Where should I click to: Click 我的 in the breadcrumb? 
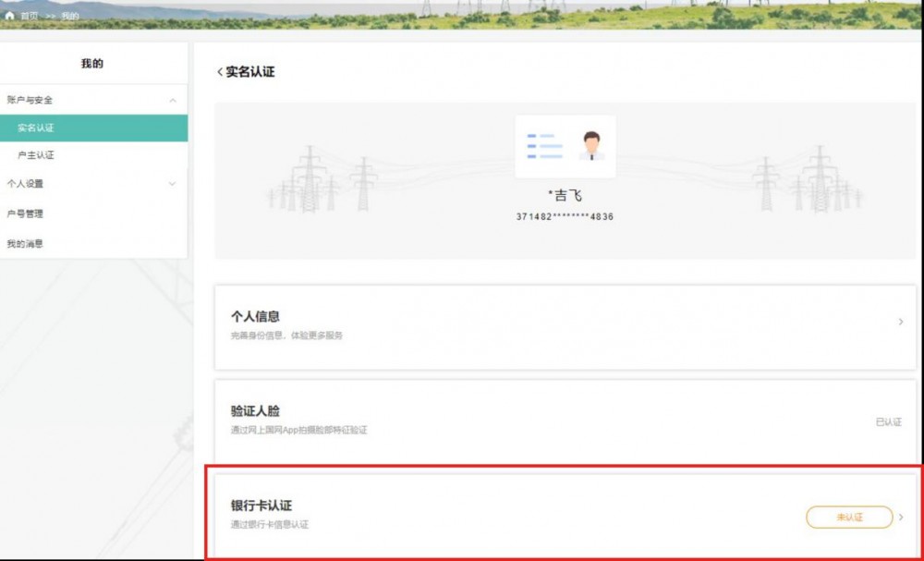[x=70, y=16]
